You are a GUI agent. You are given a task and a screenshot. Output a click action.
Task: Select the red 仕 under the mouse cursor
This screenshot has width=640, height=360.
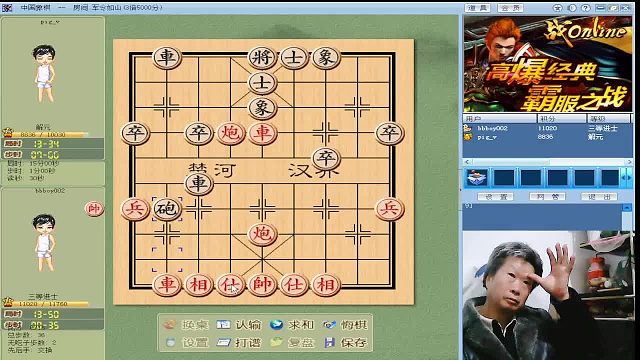(x=230, y=284)
